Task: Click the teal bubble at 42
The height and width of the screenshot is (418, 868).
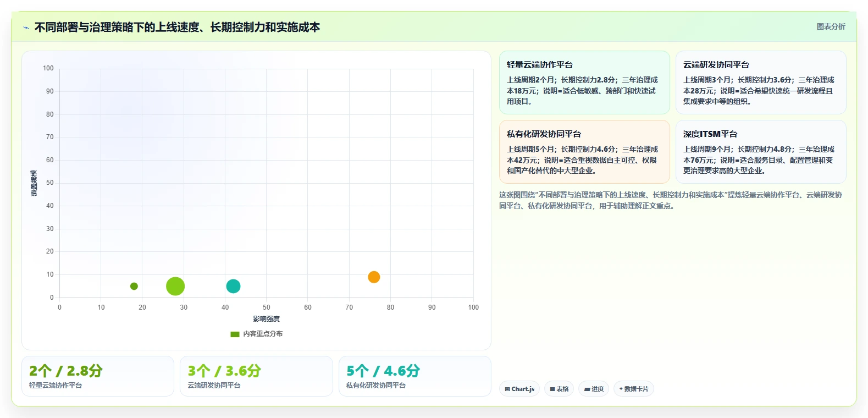Action: pos(233,286)
